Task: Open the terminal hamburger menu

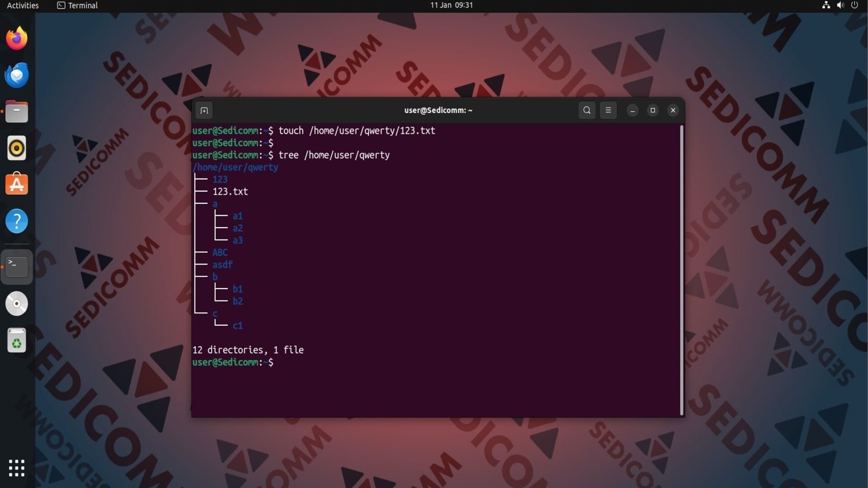Action: pyautogui.click(x=608, y=110)
